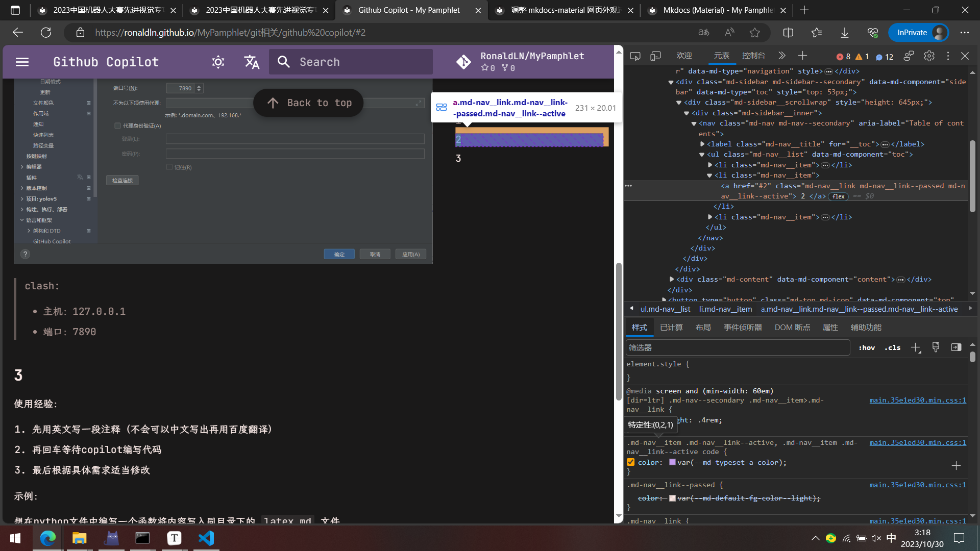
Task: Toggle device emulation icon in DevTools
Action: pyautogui.click(x=655, y=56)
